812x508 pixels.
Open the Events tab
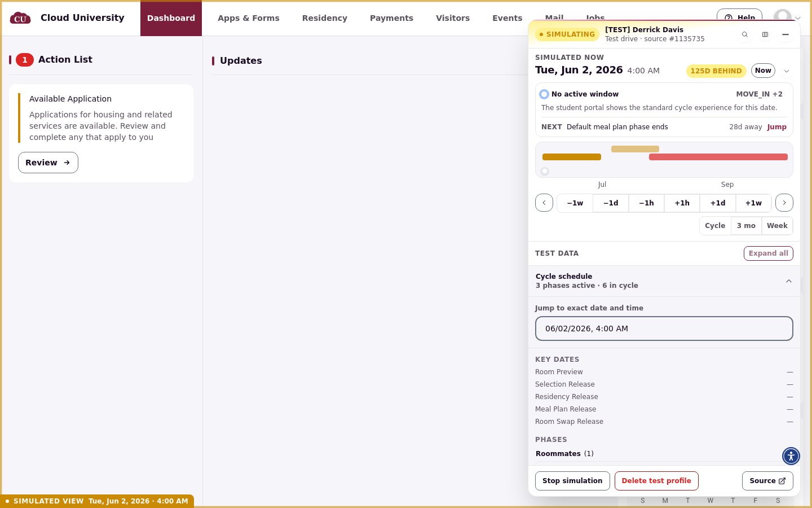507,18
